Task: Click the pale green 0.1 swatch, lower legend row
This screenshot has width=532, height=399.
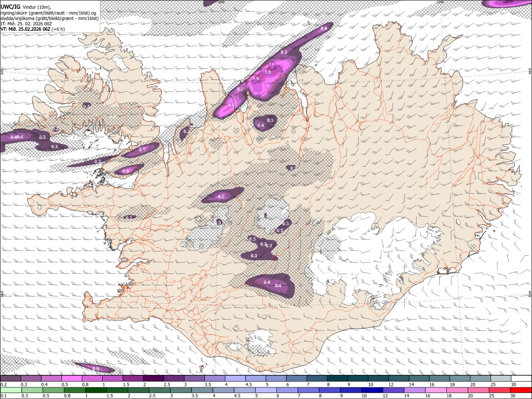Action: point(11,390)
